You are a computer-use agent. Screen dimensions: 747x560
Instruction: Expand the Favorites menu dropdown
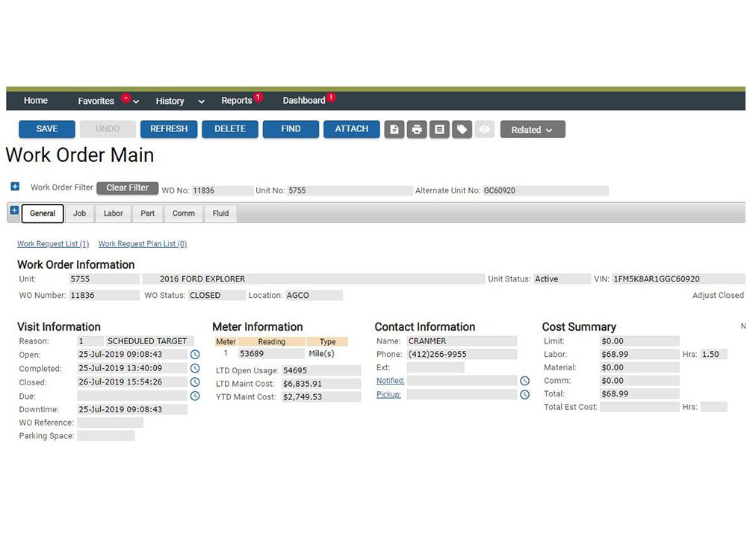pyautogui.click(x=136, y=102)
